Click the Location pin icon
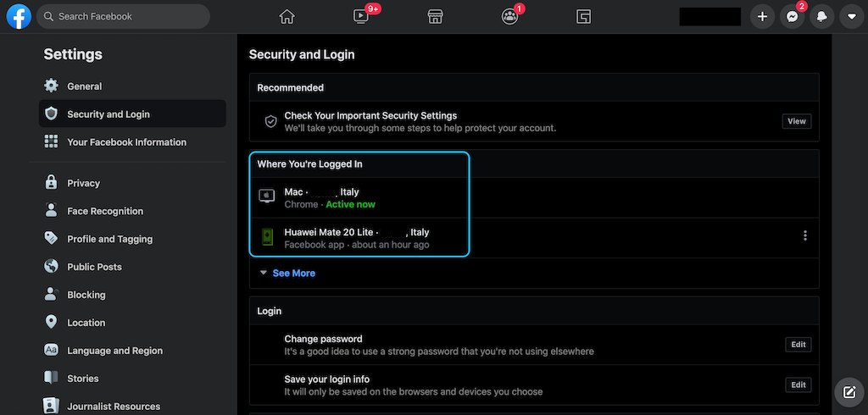 [x=51, y=322]
